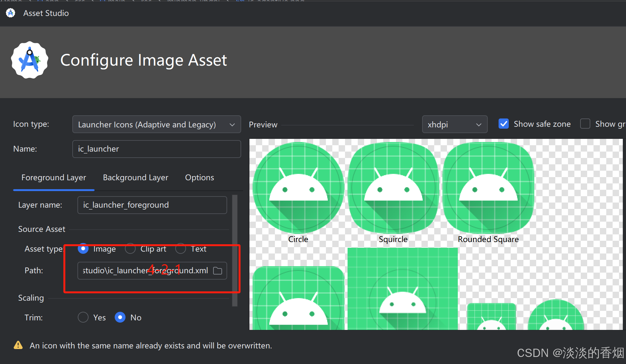Viewport: 626px width, 364px height.
Task: Click the Source Asset section heading
Action: pos(42,229)
